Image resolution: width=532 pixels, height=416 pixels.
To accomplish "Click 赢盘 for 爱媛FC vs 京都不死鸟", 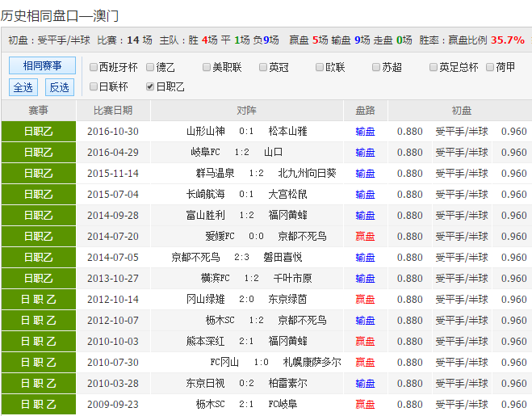I will tap(365, 236).
